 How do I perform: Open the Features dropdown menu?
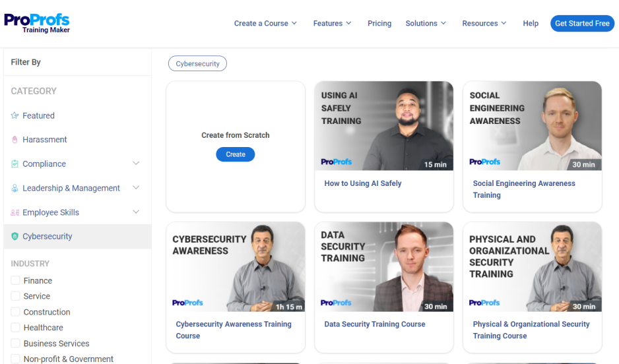coord(332,23)
